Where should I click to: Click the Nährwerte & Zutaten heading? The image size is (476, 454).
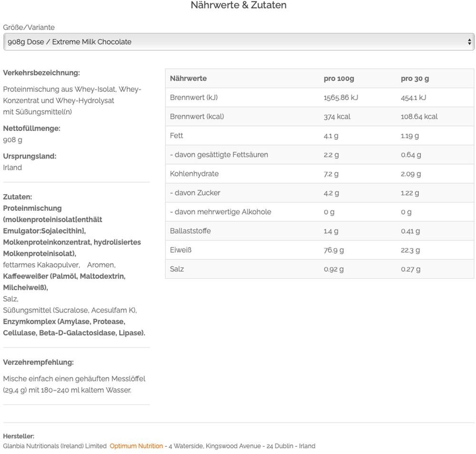(238, 5)
